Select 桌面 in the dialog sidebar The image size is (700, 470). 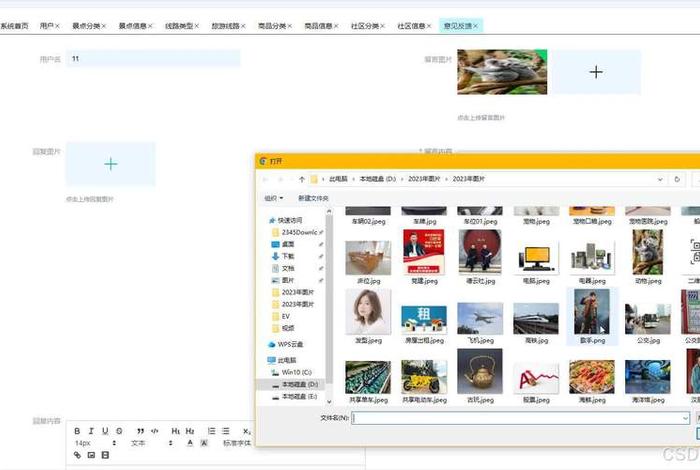288,245
